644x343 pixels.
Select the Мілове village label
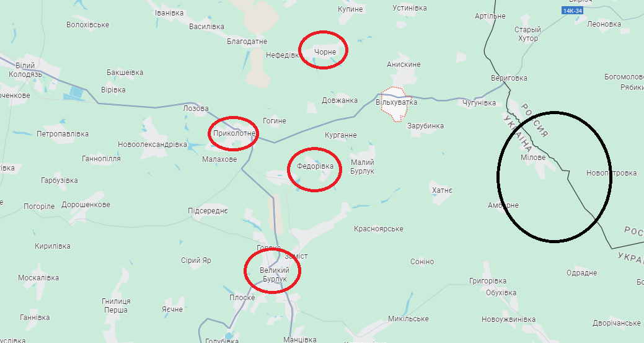coord(533,158)
